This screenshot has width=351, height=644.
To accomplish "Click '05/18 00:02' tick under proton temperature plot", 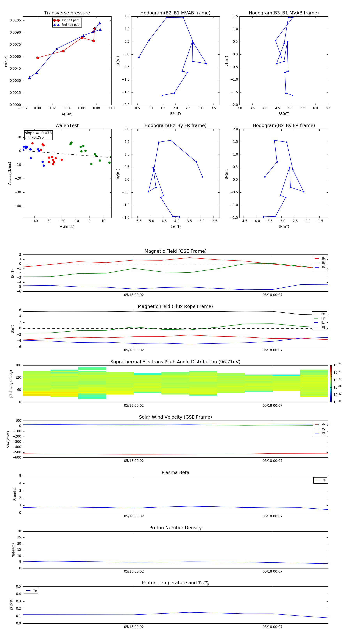I will 134,627.
